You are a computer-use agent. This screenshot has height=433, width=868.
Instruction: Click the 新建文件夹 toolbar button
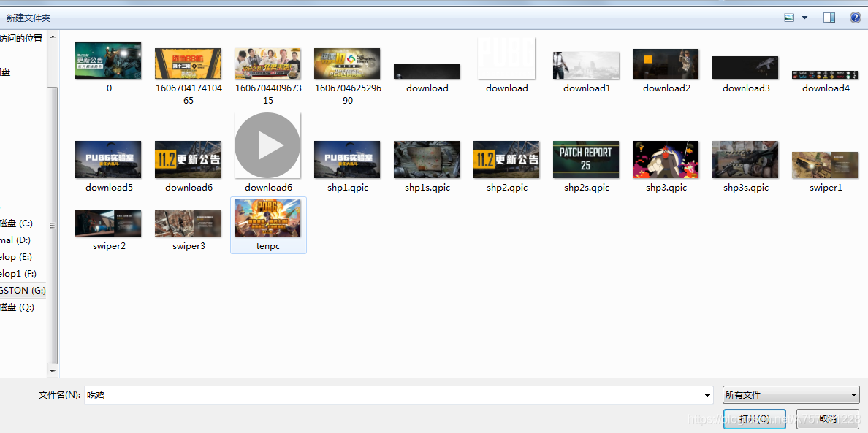tap(28, 18)
